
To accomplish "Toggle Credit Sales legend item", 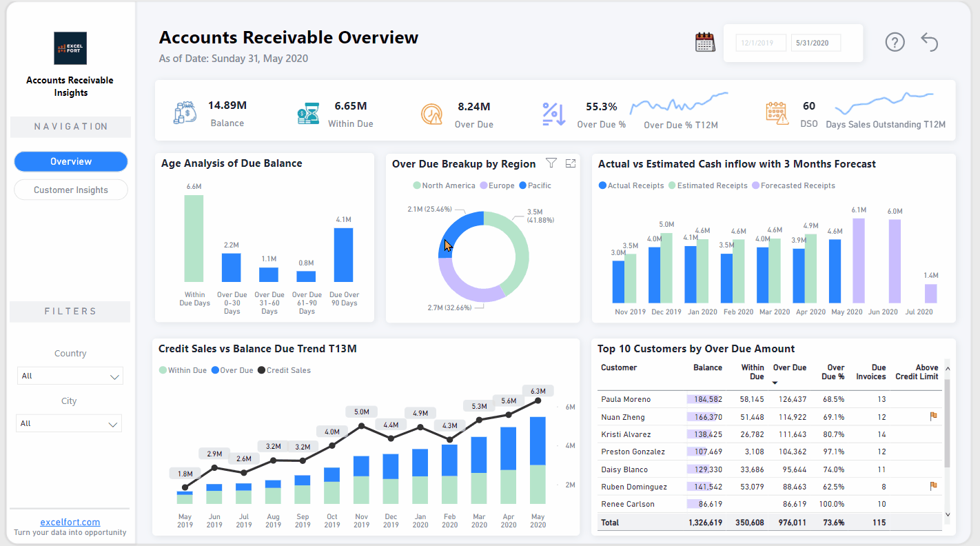I will [x=284, y=370].
